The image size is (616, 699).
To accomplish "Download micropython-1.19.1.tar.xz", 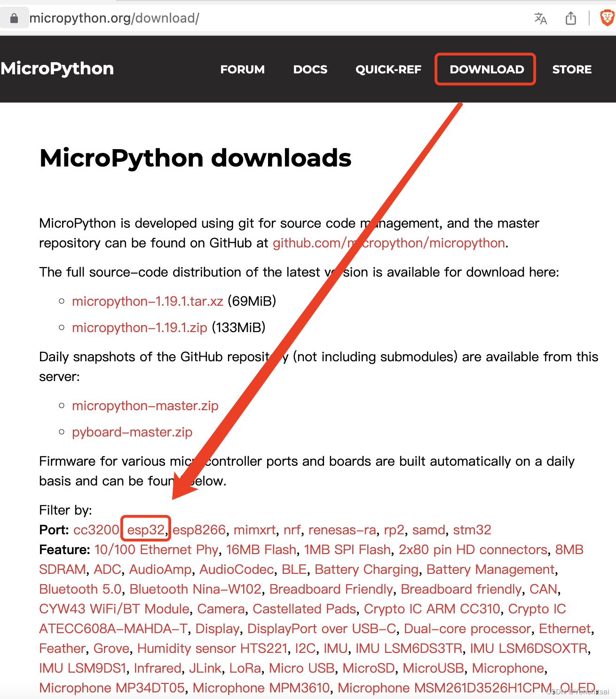I will point(148,302).
